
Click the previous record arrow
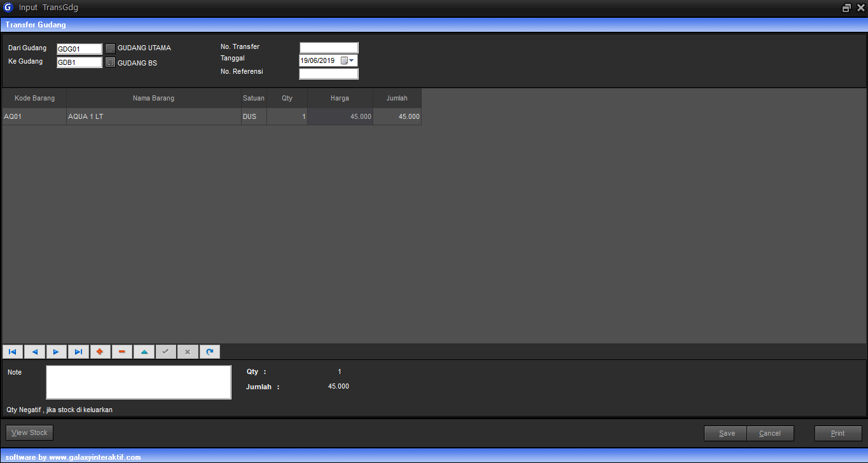34,352
